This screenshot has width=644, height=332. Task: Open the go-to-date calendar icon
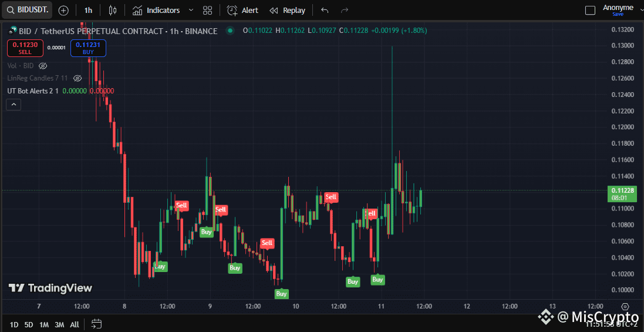tap(96, 324)
